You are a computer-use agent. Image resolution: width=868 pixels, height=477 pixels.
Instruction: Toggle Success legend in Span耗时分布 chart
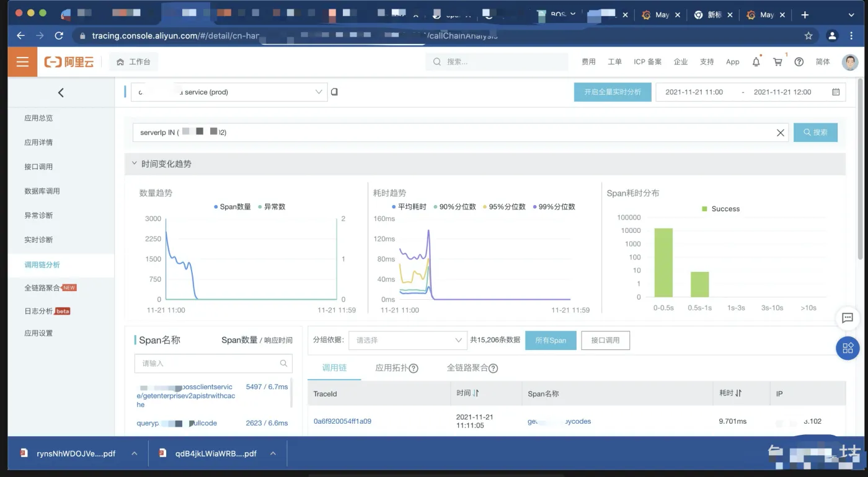click(720, 209)
